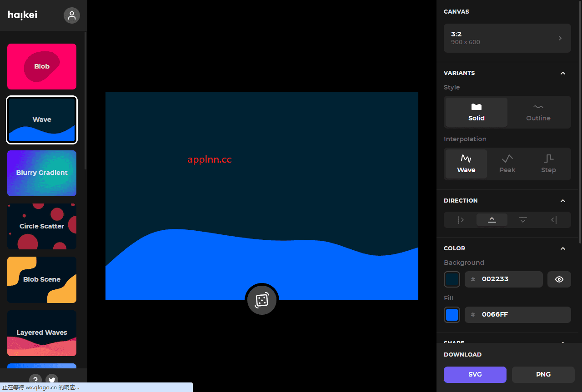Open the 3:2 canvas size selector
The width and height of the screenshot is (582, 392).
(x=507, y=38)
